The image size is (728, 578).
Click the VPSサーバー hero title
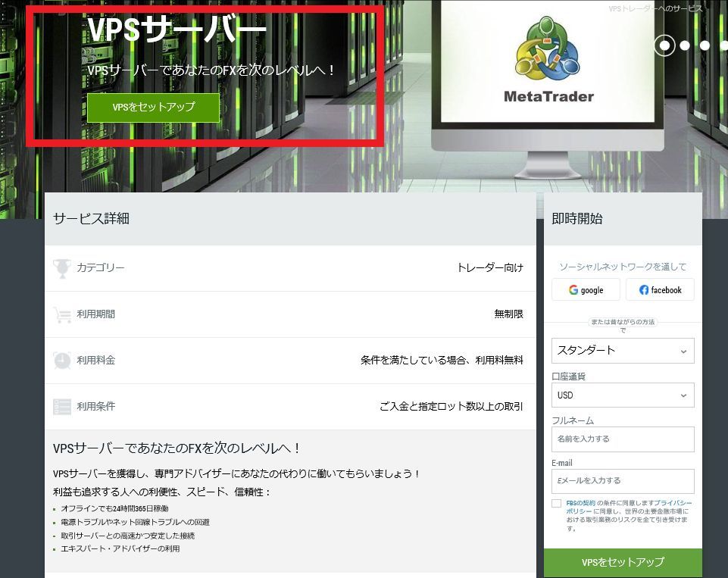tap(177, 29)
